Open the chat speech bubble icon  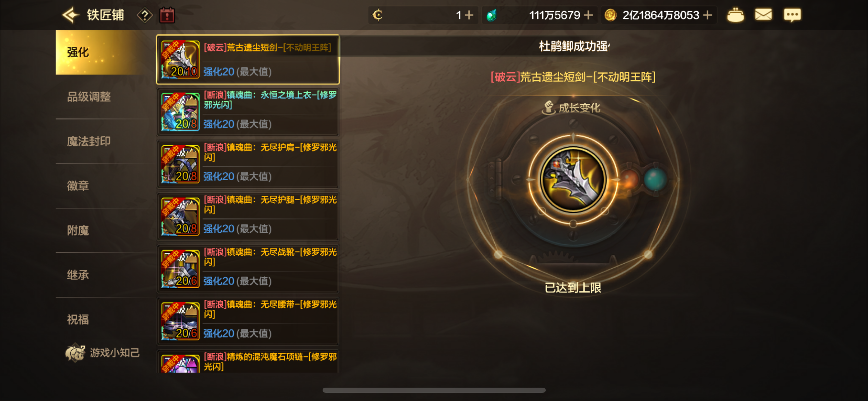tap(792, 15)
